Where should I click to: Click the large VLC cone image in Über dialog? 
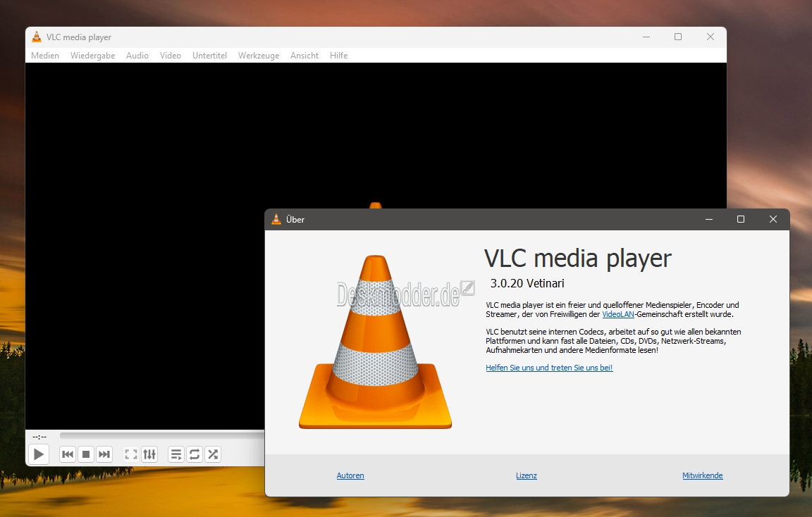(x=376, y=342)
